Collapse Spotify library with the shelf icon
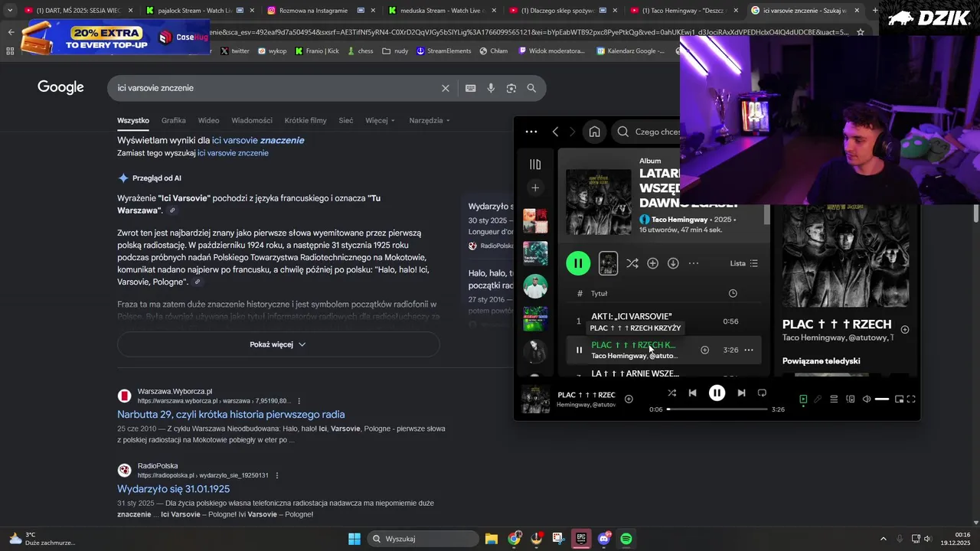980x551 pixels. (x=535, y=165)
